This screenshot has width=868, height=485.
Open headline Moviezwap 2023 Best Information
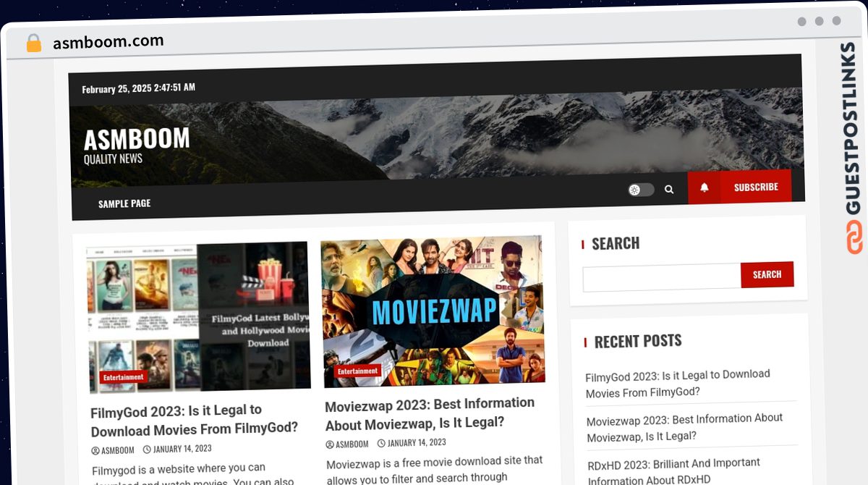[430, 413]
